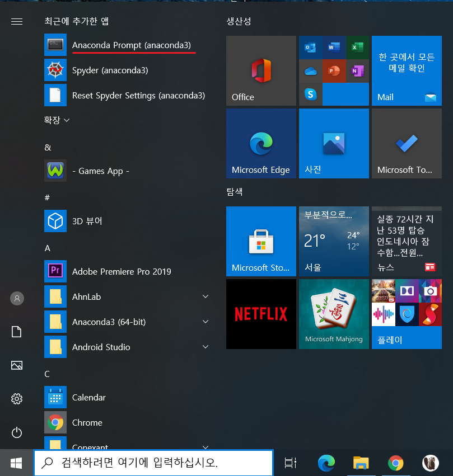This screenshot has width=453, height=476.
Task: Open Outlook from the Office tile group
Action: tap(311, 48)
